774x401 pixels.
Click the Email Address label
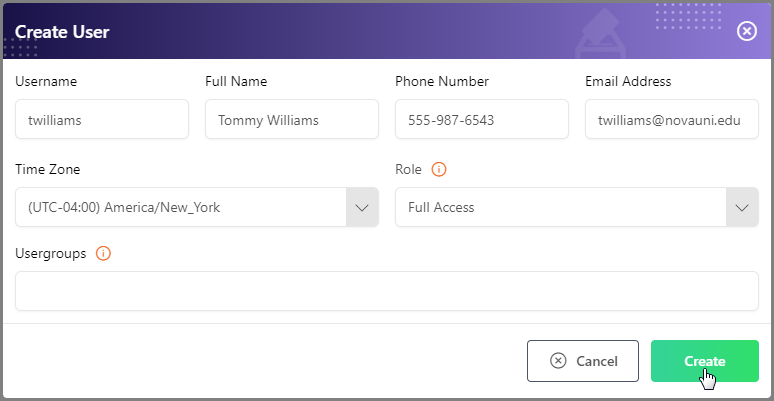[x=628, y=81]
